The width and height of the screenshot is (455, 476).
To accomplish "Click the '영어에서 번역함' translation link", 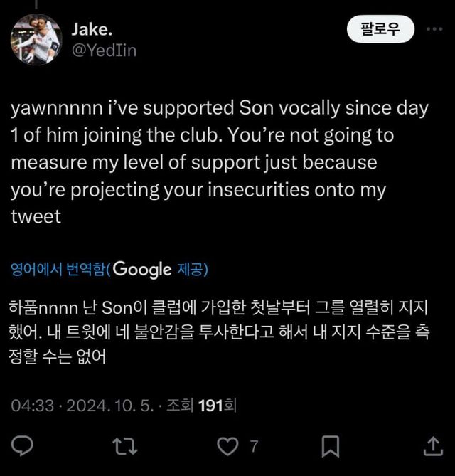I will [x=58, y=270].
